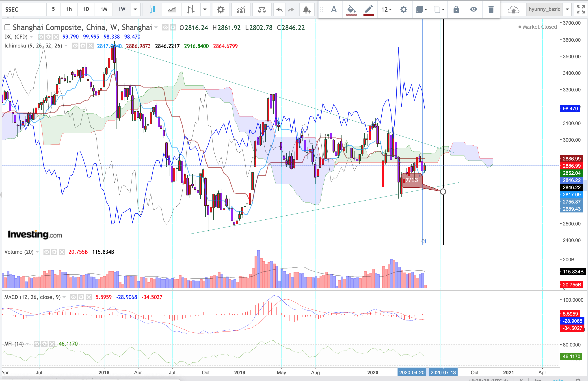Hide the selected drawing with eye
Viewport: 588px width, 381px height.
click(473, 10)
